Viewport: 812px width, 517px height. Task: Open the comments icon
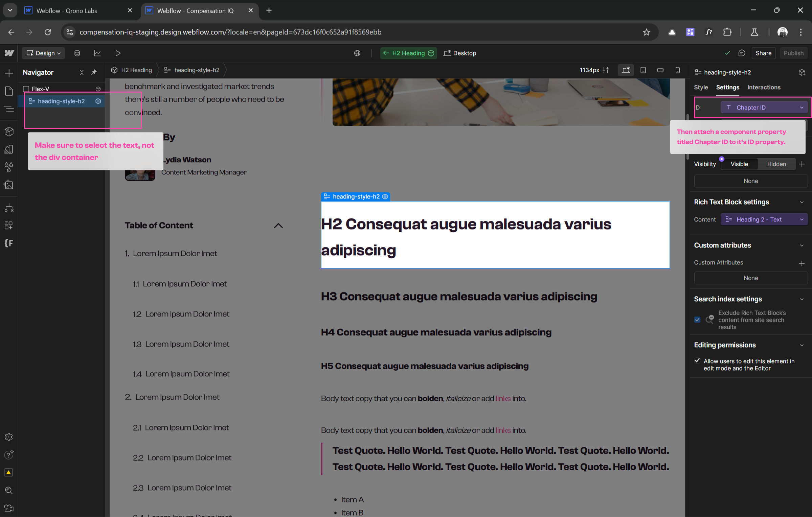point(742,53)
